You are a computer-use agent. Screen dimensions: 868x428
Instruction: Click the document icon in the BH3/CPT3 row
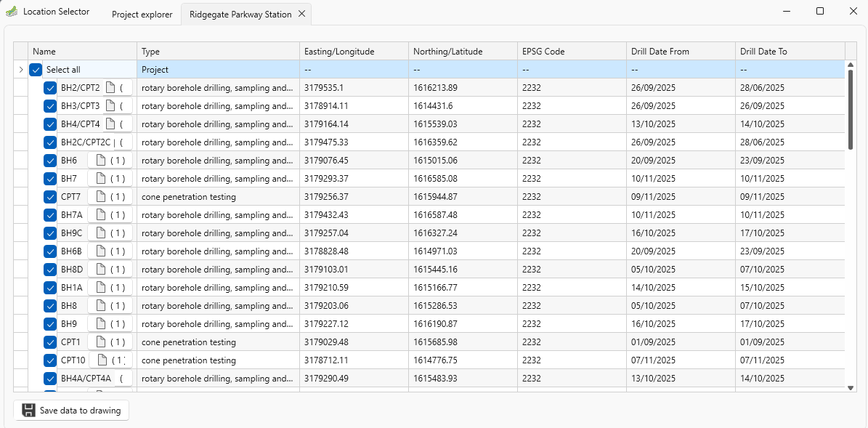pyautogui.click(x=110, y=106)
